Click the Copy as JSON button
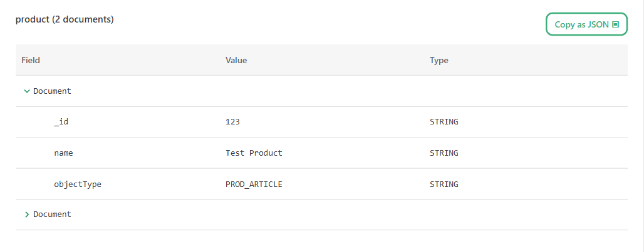644x252 pixels. [586, 24]
